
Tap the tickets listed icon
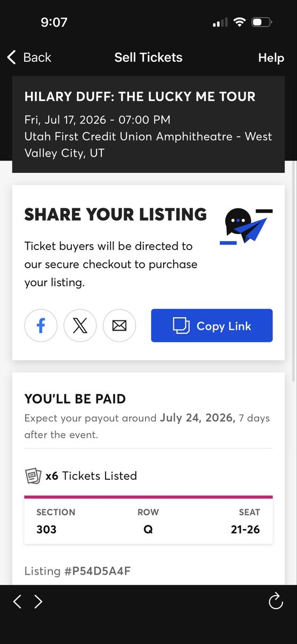33,476
